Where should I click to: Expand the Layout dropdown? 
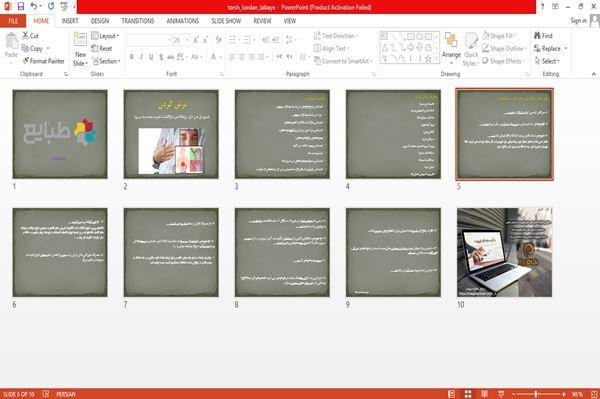click(x=105, y=36)
